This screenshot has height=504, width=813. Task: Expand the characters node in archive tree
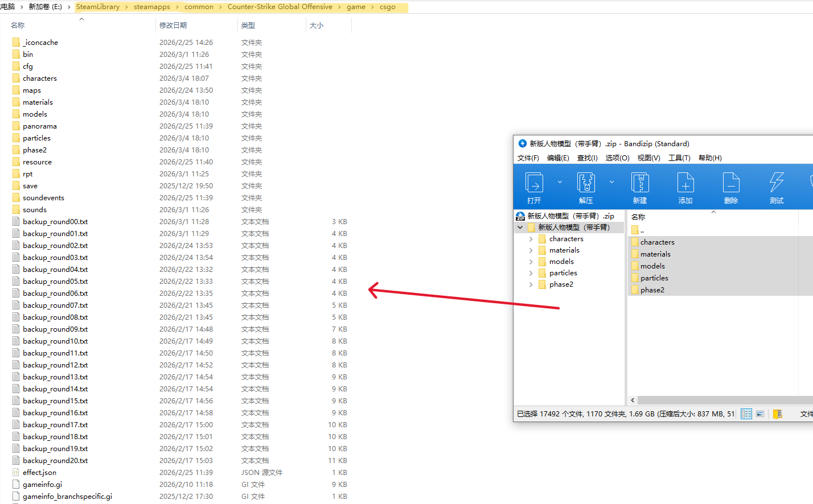pos(531,239)
